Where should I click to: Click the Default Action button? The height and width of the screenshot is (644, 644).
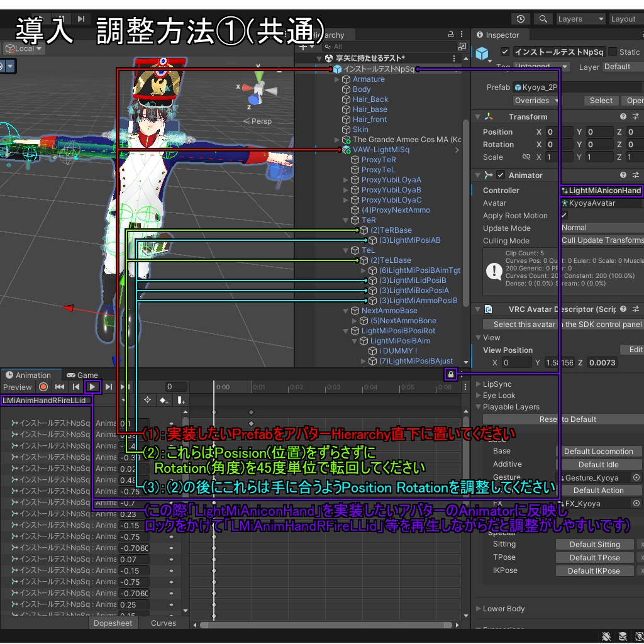click(599, 491)
